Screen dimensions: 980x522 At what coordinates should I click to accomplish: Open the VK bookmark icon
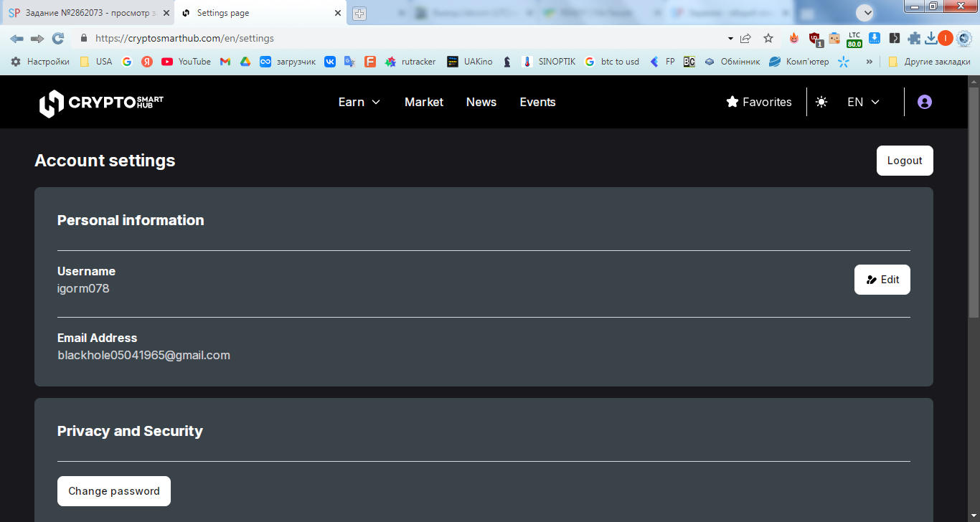coord(330,62)
